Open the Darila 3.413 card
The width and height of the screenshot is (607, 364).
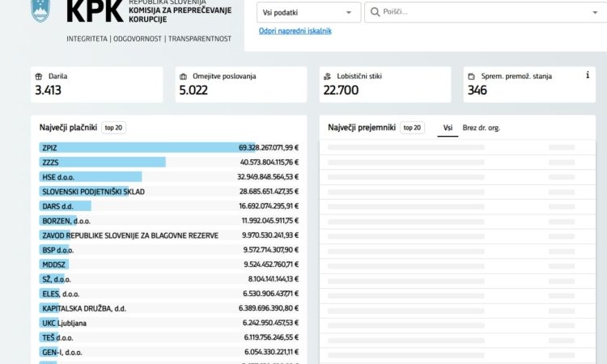point(97,84)
